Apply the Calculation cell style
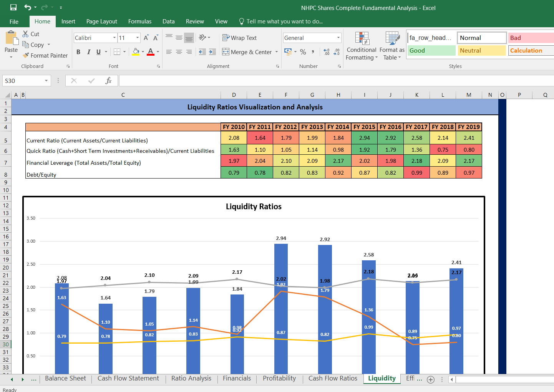554x392 pixels. [531, 50]
